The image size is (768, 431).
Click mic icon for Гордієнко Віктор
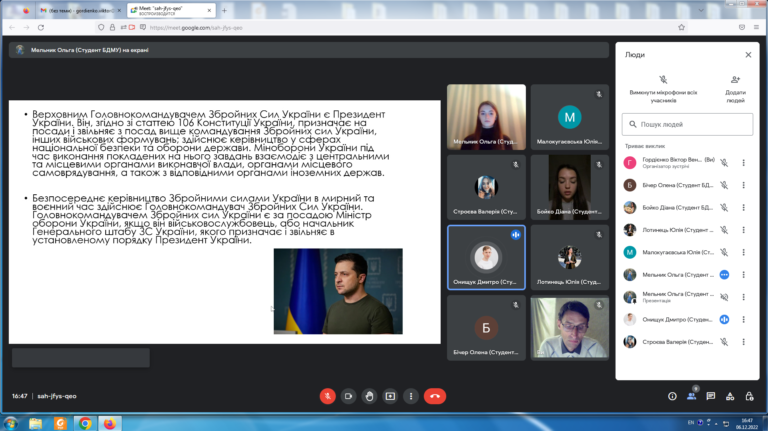click(x=724, y=163)
